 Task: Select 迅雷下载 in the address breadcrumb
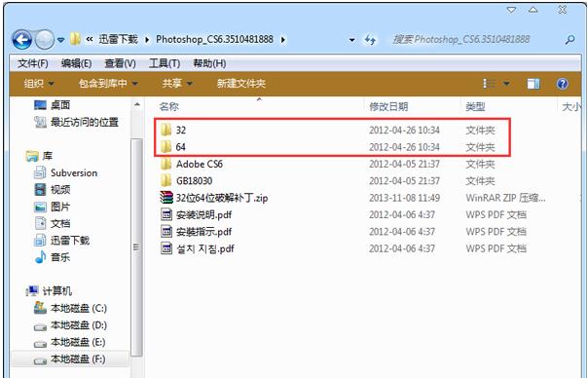click(118, 39)
